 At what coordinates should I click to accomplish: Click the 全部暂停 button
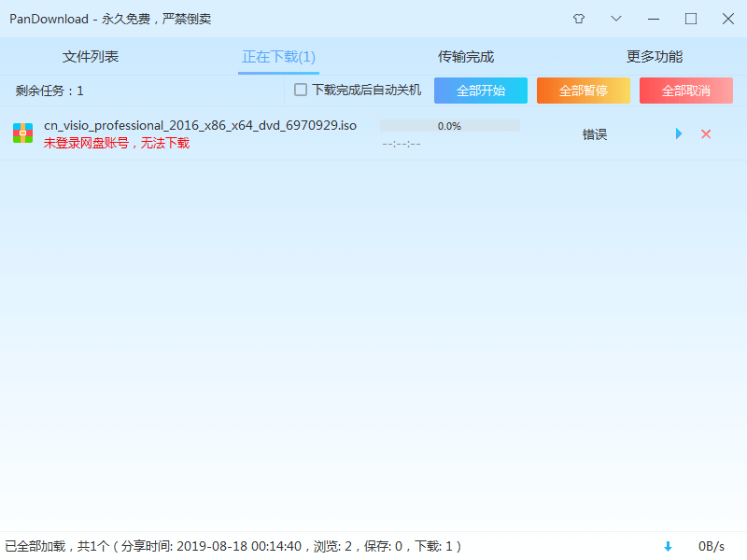[x=583, y=91]
